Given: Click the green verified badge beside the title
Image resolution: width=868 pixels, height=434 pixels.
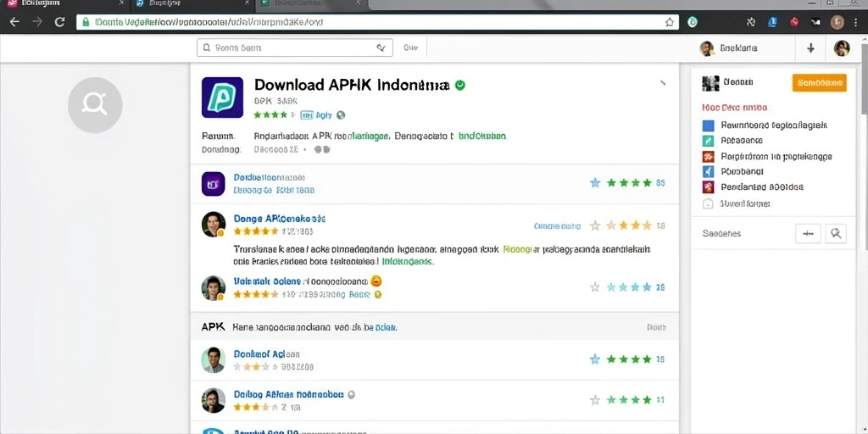Looking at the screenshot, I should point(459,86).
